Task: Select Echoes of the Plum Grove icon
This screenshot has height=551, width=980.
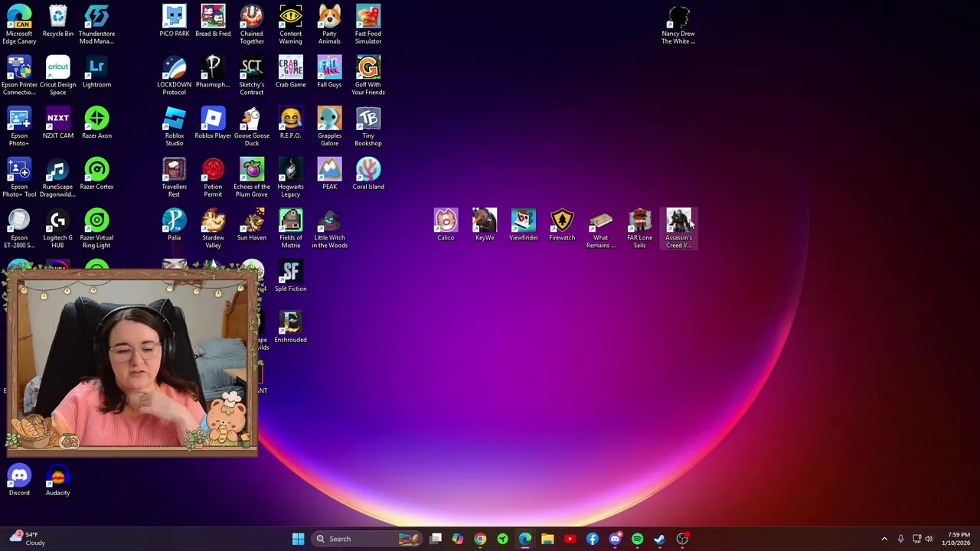Action: click(252, 178)
